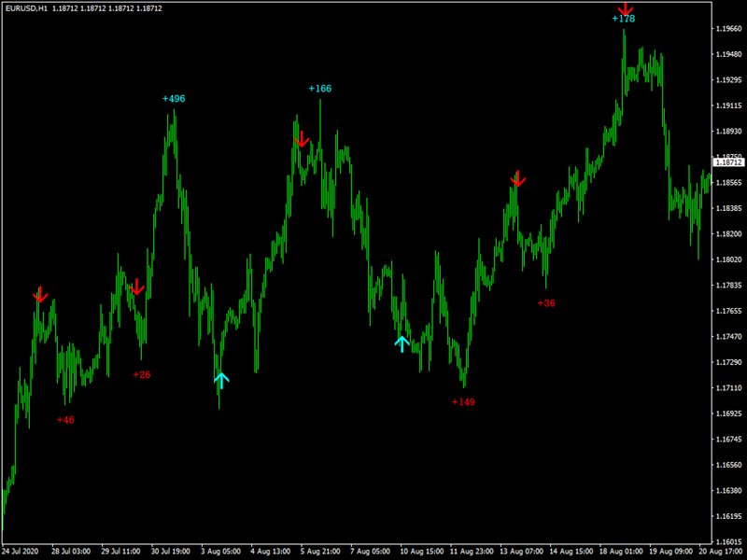Viewport: 747px width, 560px height.
Task: Select the cyan buy arrow near 3 Aug 05:00
Action: tap(221, 381)
